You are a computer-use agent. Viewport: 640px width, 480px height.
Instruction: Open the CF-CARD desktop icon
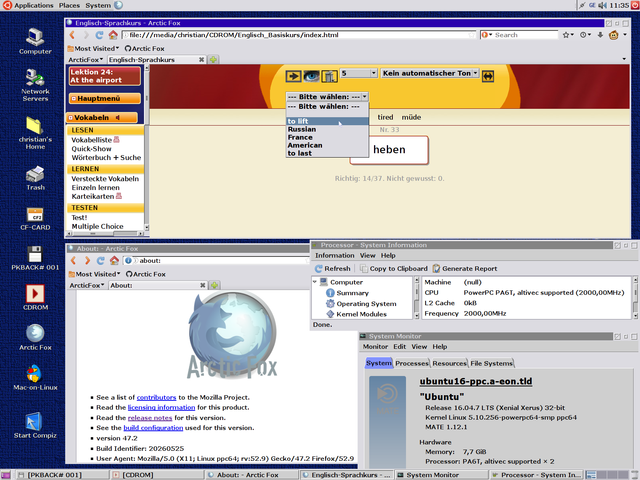35,218
